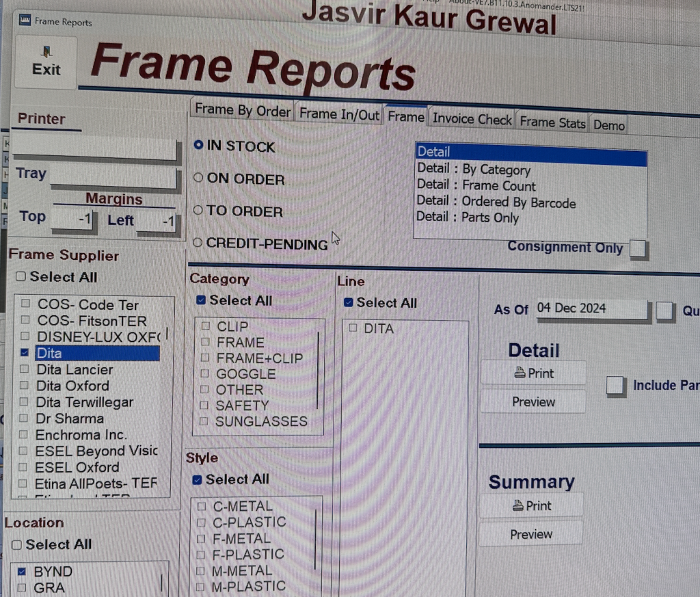The image size is (700, 597).
Task: Click the Top margin field
Action: tap(72, 218)
